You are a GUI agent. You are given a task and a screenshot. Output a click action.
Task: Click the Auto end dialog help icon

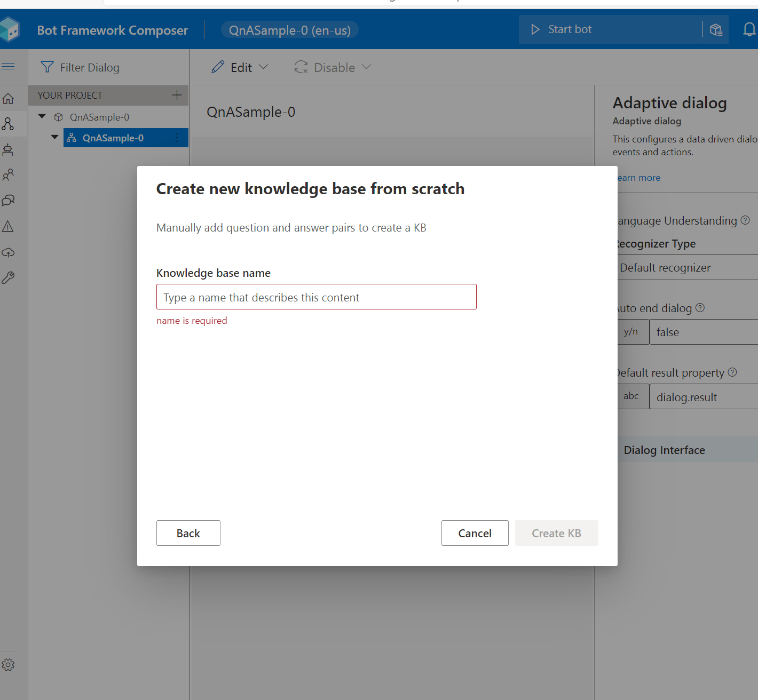point(700,307)
